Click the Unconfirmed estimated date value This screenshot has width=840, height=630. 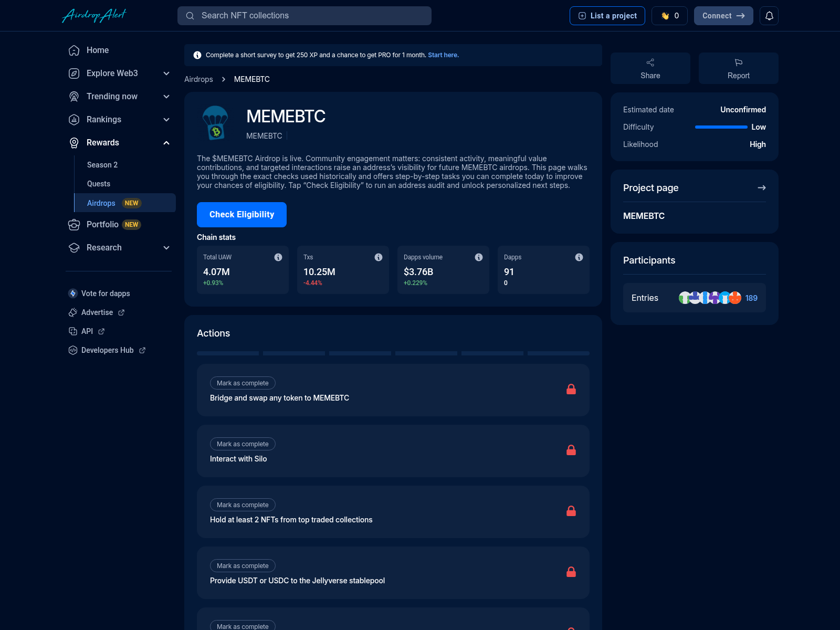click(x=743, y=110)
